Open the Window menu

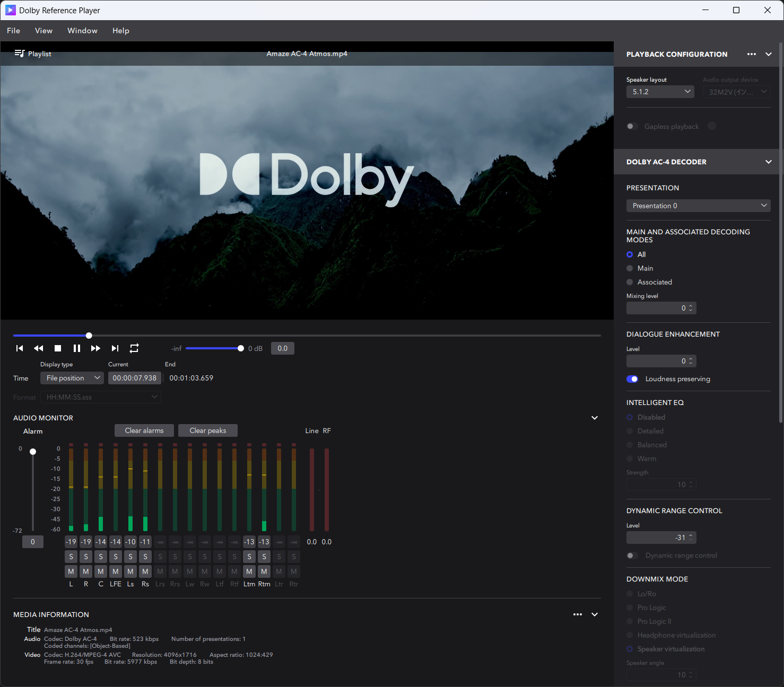click(x=82, y=31)
